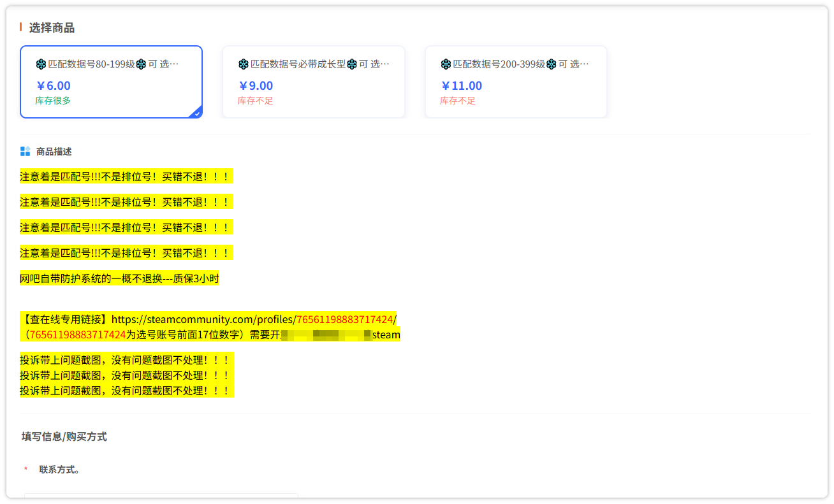Click 库存不足 label under the ¥9.00 price
834x504 pixels.
(x=255, y=101)
